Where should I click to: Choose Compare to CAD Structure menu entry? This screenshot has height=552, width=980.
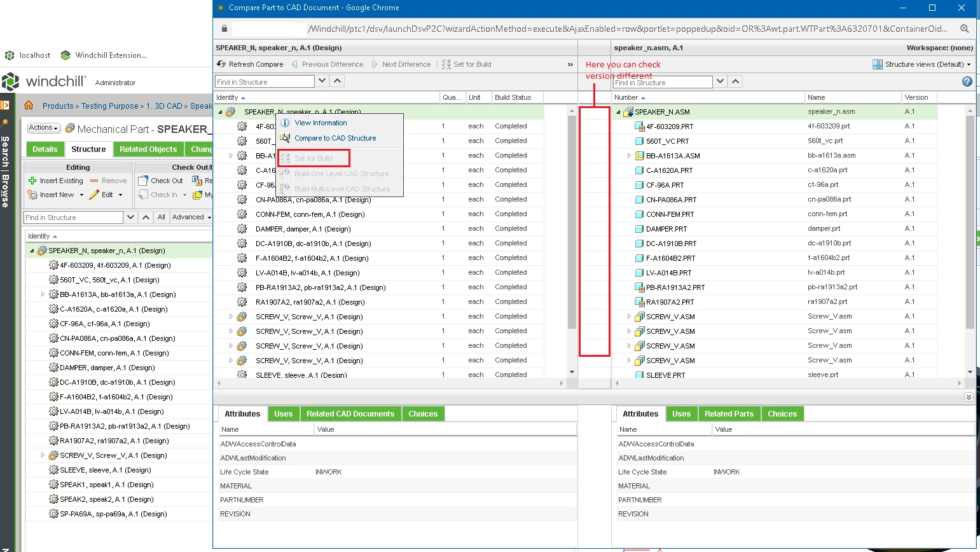[335, 138]
